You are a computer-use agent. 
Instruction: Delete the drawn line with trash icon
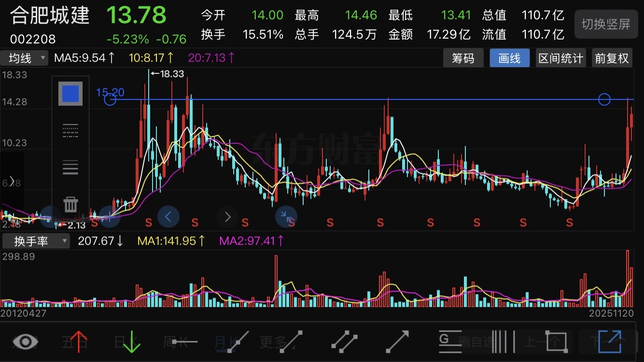(70, 204)
